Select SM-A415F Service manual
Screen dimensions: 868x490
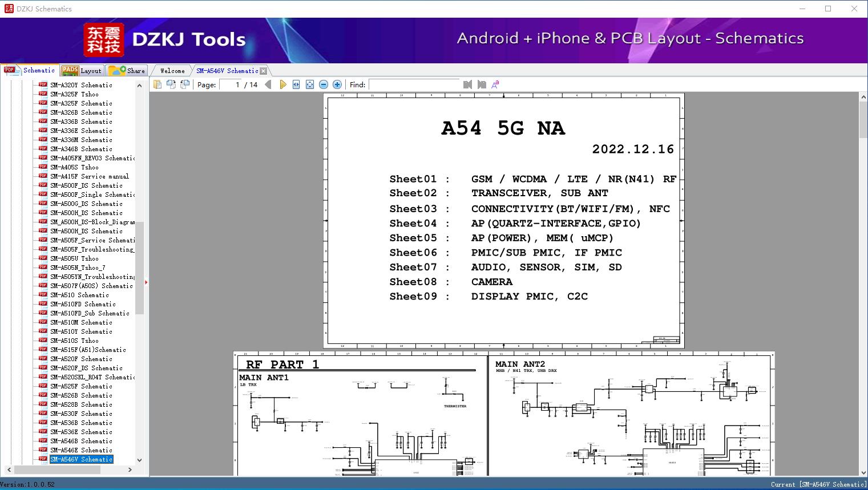point(90,176)
